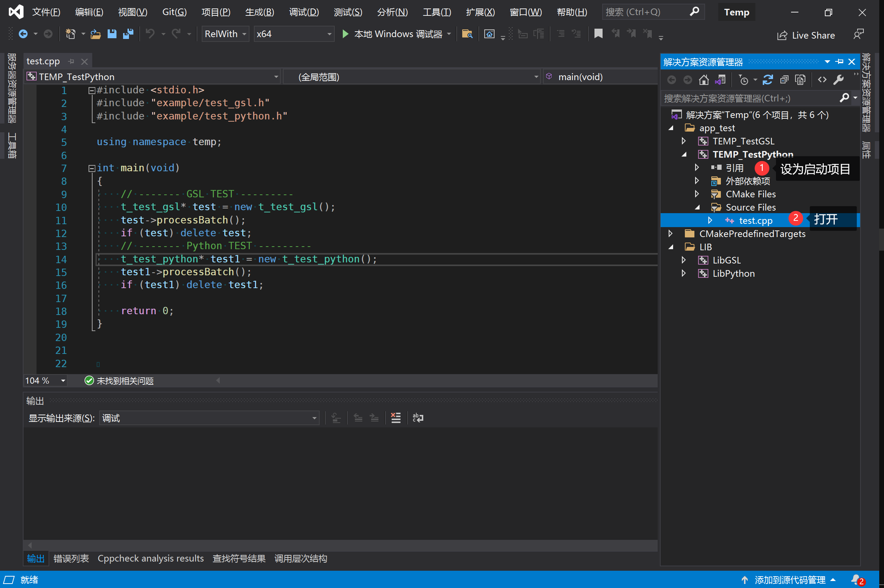Click show all files icon
Viewport: 884px width, 588px height.
800,80
